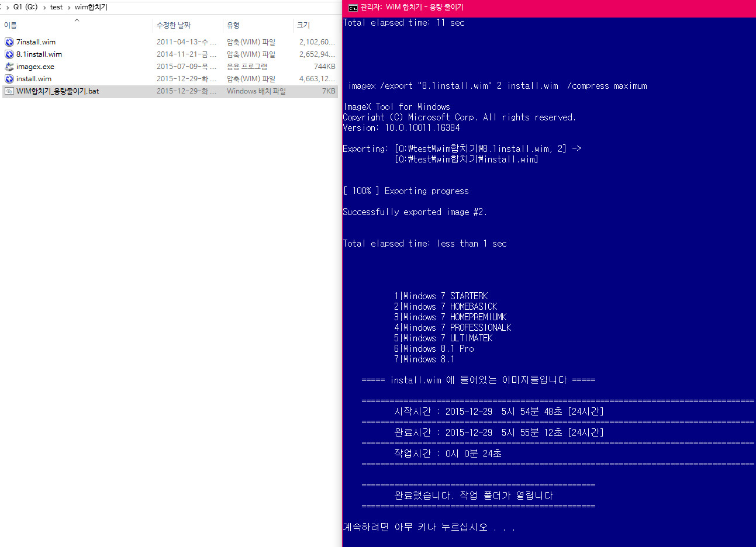756x547 pixels.
Task: Click the batch file icon of WIM합치기_용량줄이기.bat
Action: pyautogui.click(x=9, y=91)
